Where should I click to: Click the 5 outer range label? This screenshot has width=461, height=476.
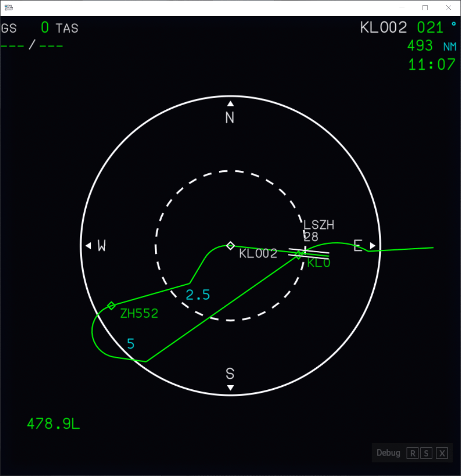coord(131,344)
